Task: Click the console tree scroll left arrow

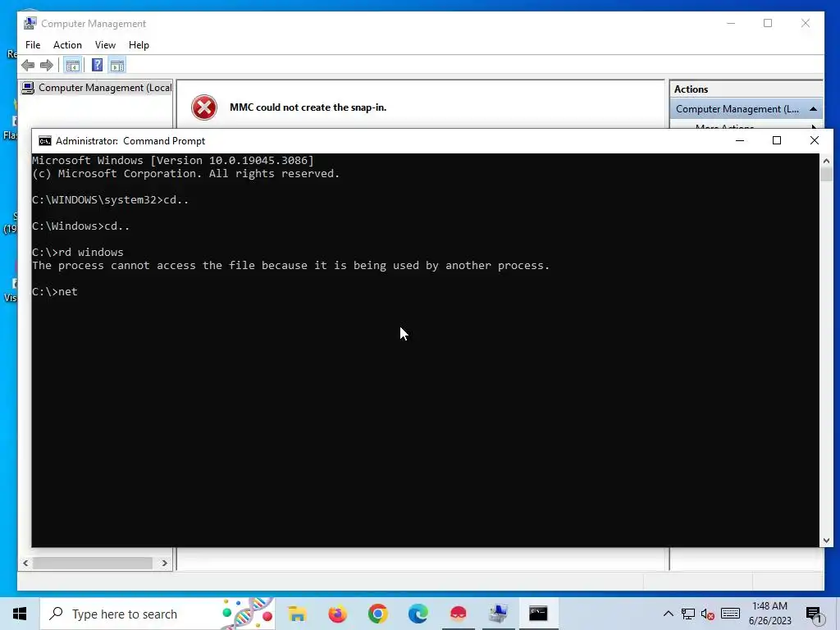Action: coord(25,563)
